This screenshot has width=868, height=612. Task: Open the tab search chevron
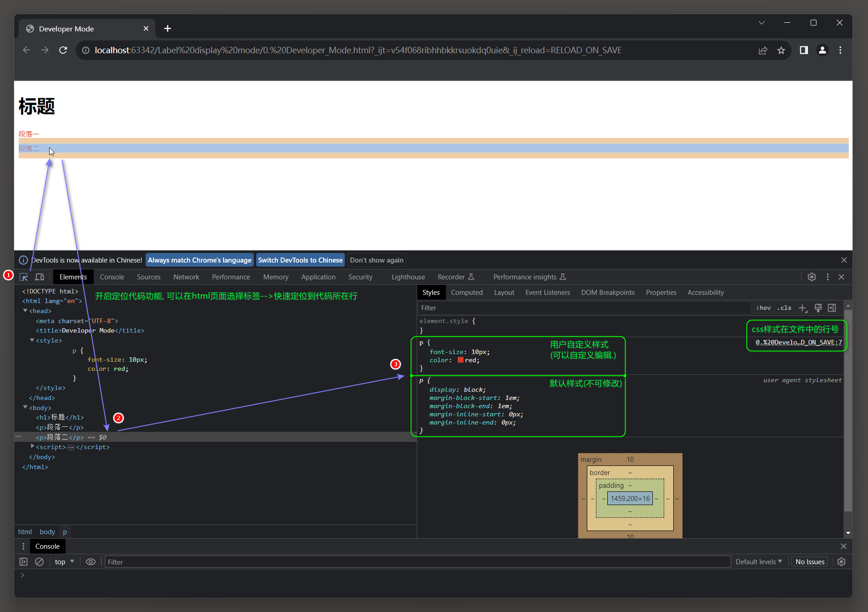pyautogui.click(x=762, y=23)
